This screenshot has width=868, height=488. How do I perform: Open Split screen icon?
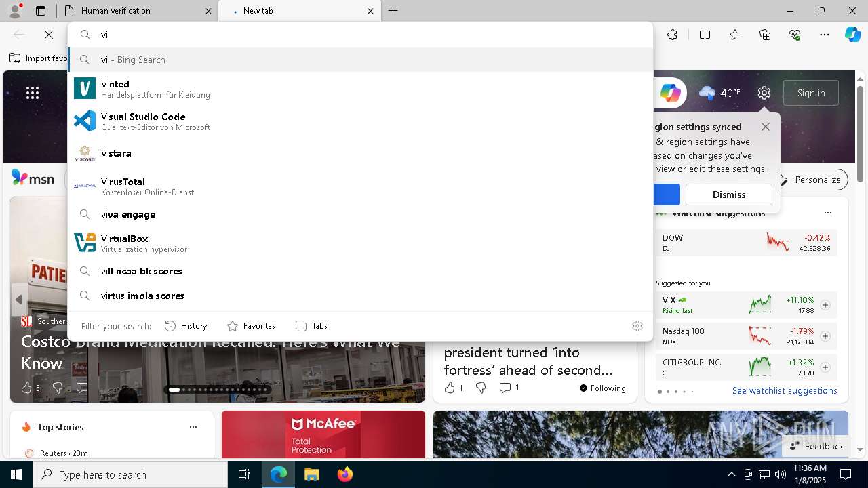click(705, 35)
